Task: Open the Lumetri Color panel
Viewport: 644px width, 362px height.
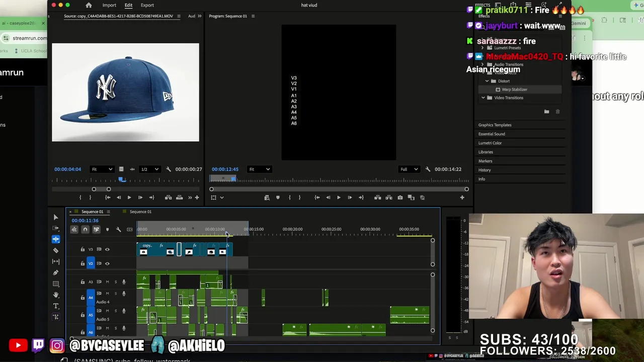Action: (490, 143)
